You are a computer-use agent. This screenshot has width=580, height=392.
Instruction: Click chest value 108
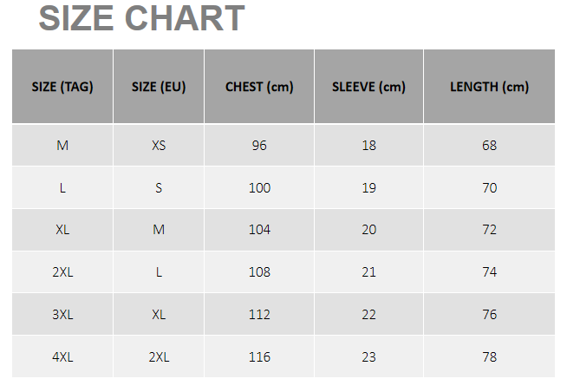click(259, 272)
